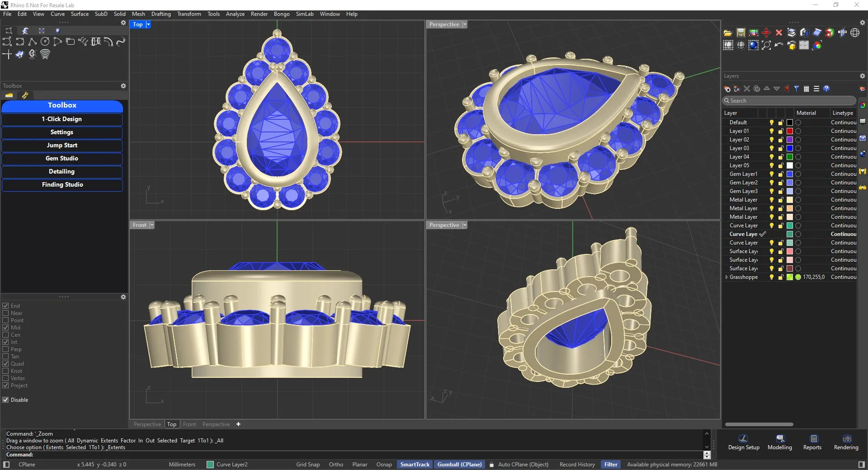The image size is (868, 470).
Task: Open the Rendering camera icon
Action: click(846, 439)
